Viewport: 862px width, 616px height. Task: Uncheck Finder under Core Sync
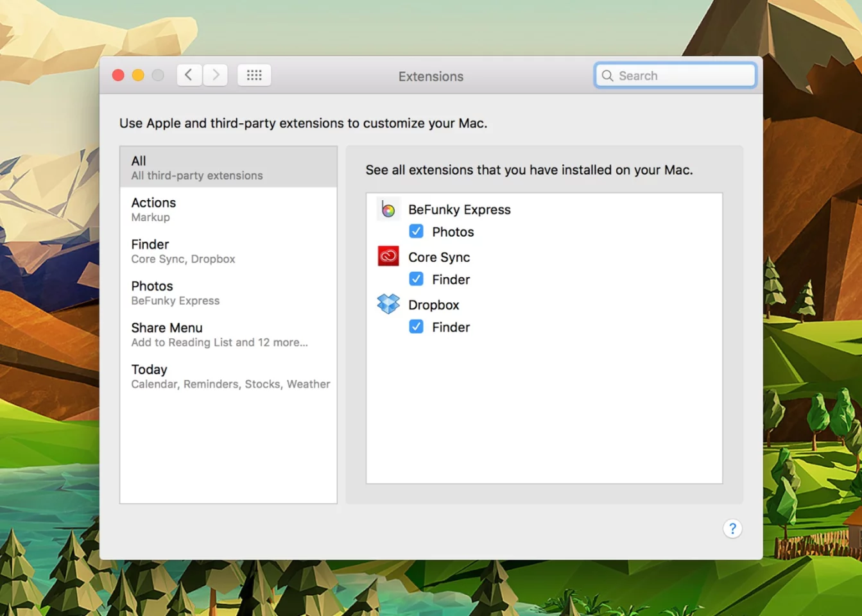pos(416,278)
